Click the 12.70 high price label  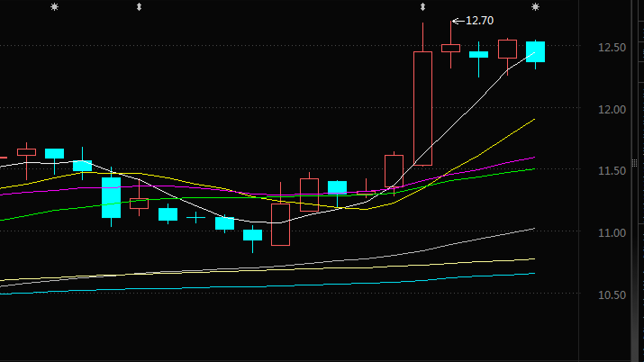coord(479,21)
